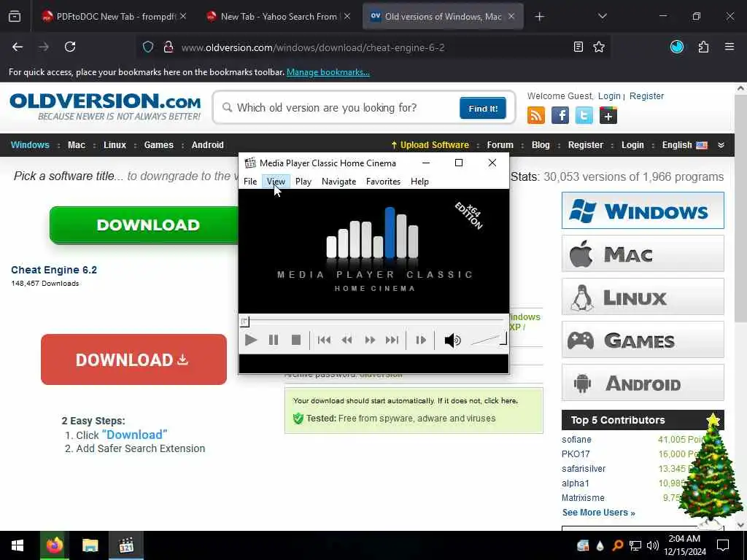Pause playback in Media Player Classic
The image size is (747, 560).
(274, 340)
